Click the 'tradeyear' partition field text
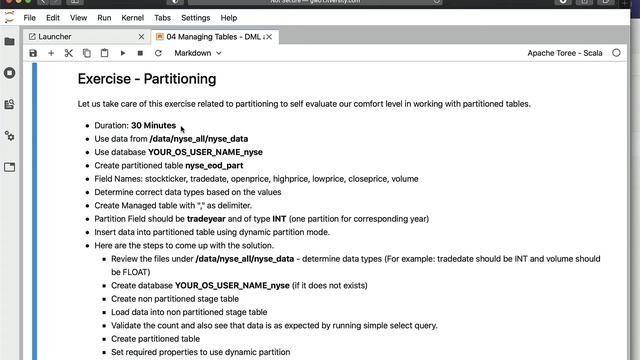This screenshot has width=640, height=360. 206,219
